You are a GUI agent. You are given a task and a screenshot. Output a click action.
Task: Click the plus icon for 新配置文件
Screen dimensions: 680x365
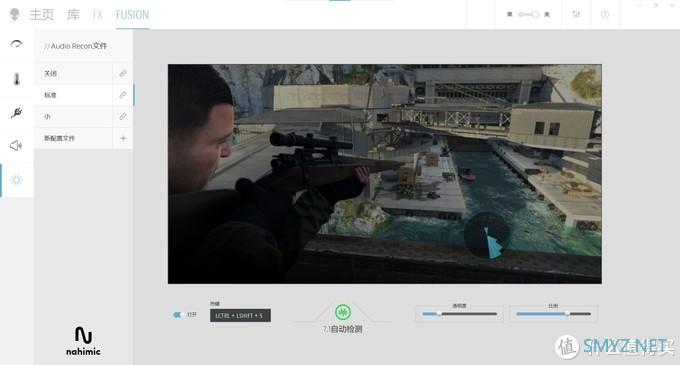point(123,138)
